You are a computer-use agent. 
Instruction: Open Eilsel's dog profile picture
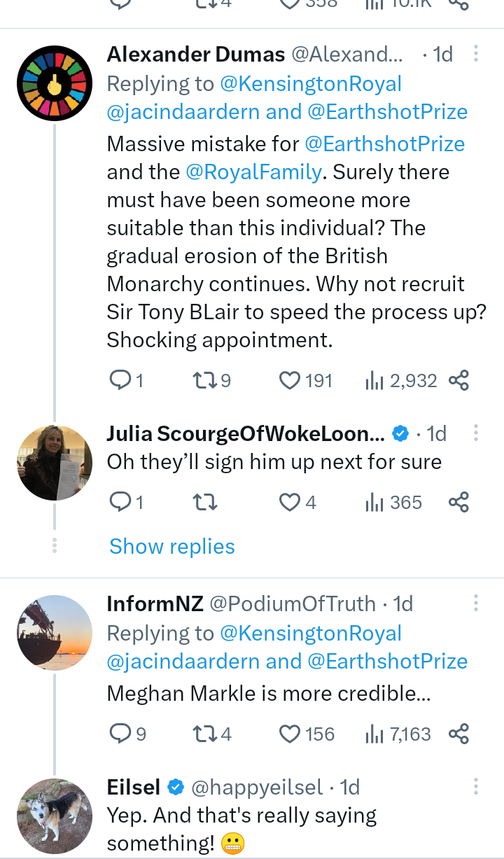[55, 816]
